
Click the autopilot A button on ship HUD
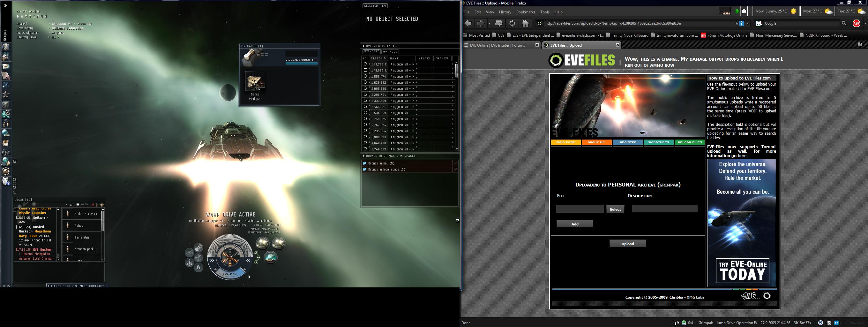tap(198, 268)
